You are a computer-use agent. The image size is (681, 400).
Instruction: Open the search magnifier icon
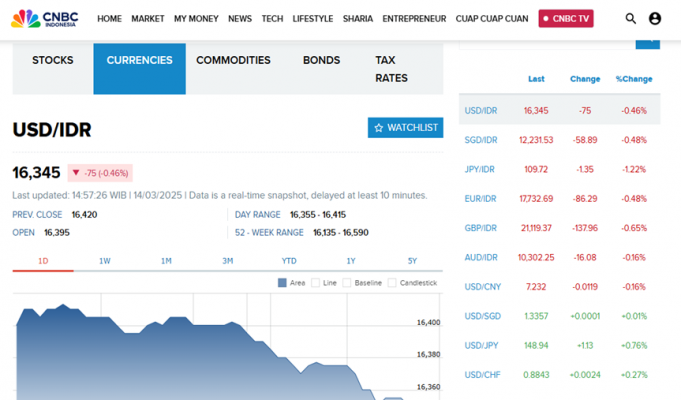point(630,18)
